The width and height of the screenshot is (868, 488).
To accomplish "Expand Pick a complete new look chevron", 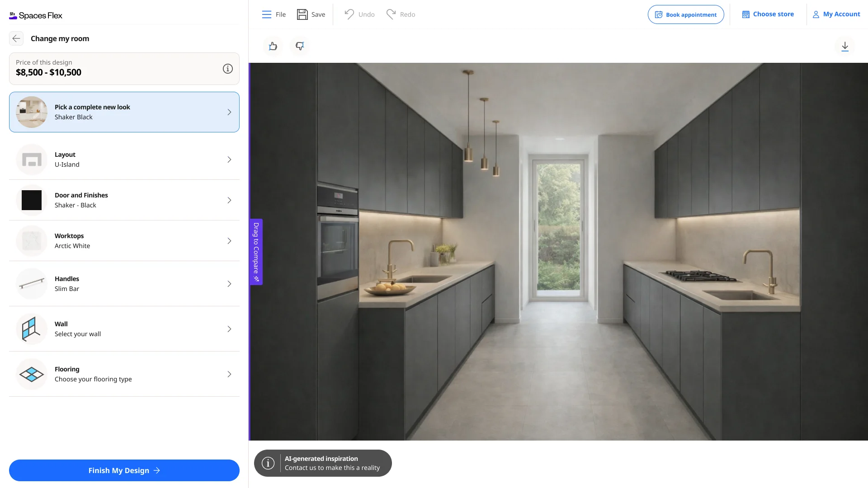I will 229,112.
